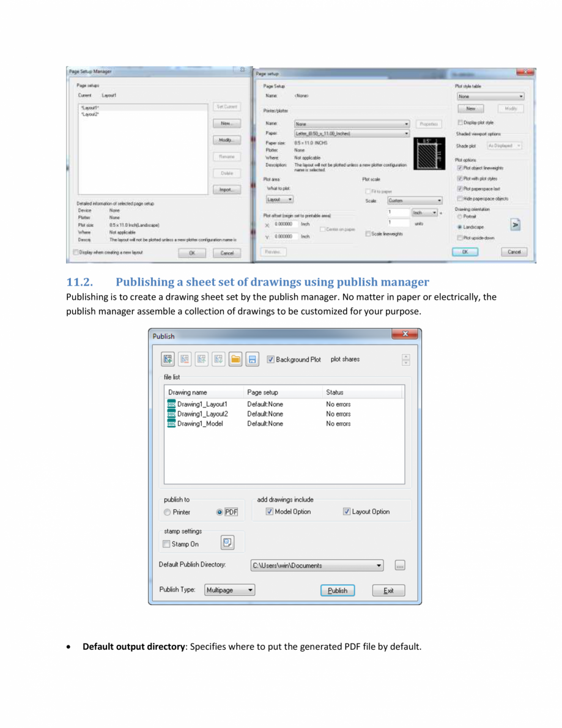Image resolution: width=562 pixels, height=728 pixels.
Task: Click the Remove Sheets icon
Action: pyautogui.click(x=184, y=359)
